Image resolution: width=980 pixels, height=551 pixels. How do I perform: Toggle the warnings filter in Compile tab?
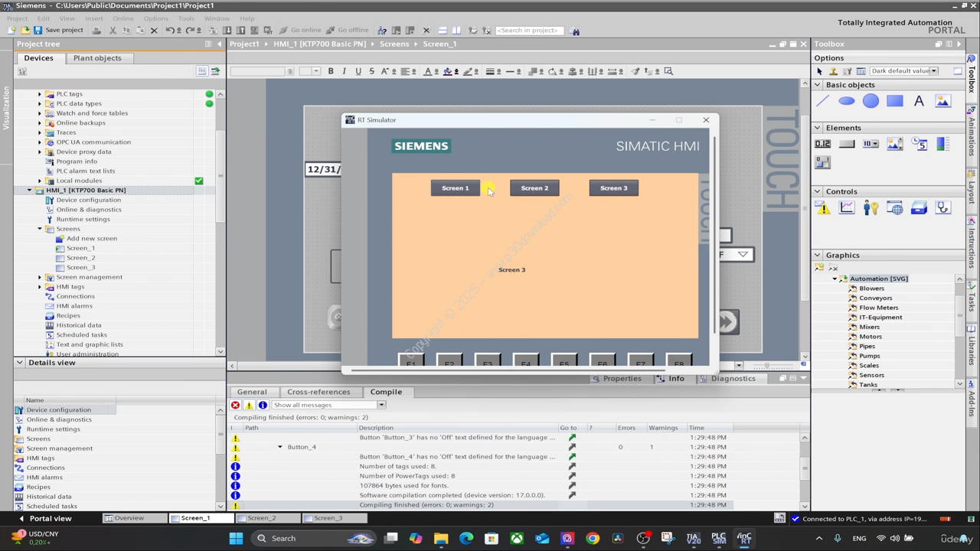tap(249, 405)
